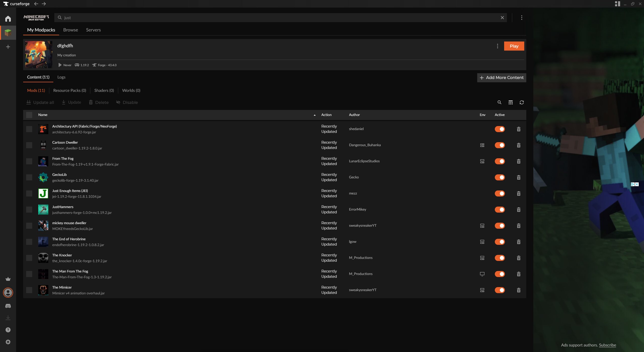Toggle From The Fog active switch
The height and width of the screenshot is (352, 644).
(500, 161)
